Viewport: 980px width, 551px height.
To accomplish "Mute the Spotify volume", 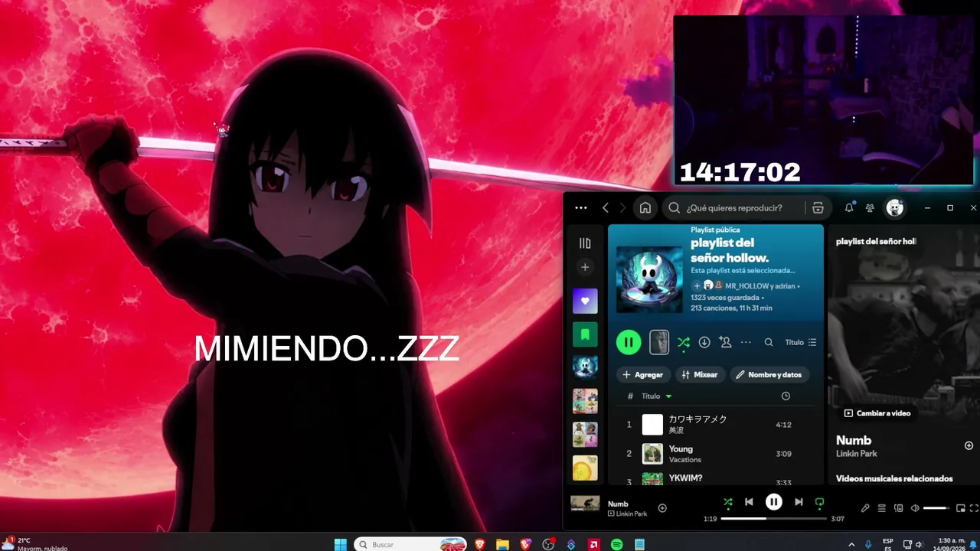I will [x=915, y=508].
